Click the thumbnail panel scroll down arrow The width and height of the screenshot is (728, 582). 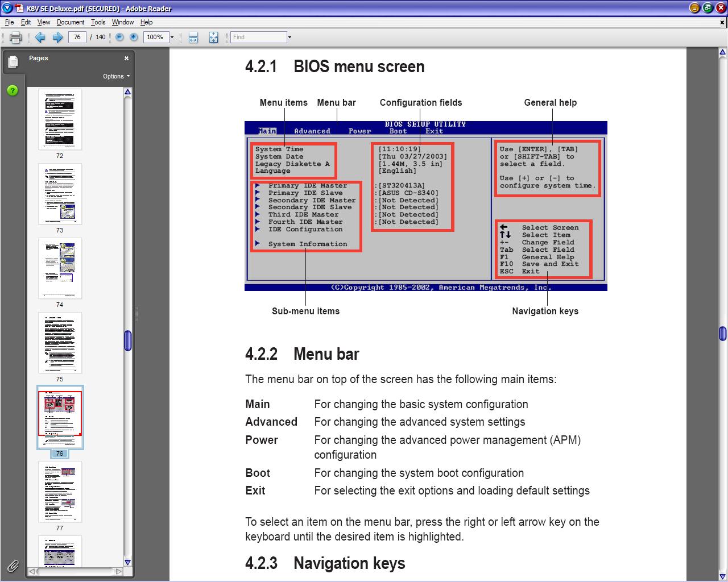pyautogui.click(x=128, y=563)
